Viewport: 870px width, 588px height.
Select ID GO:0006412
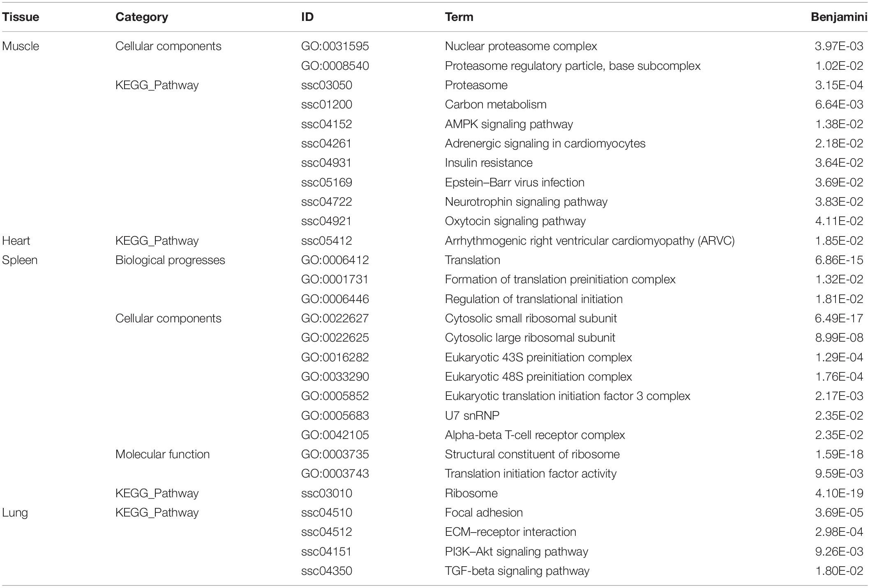[335, 260]
